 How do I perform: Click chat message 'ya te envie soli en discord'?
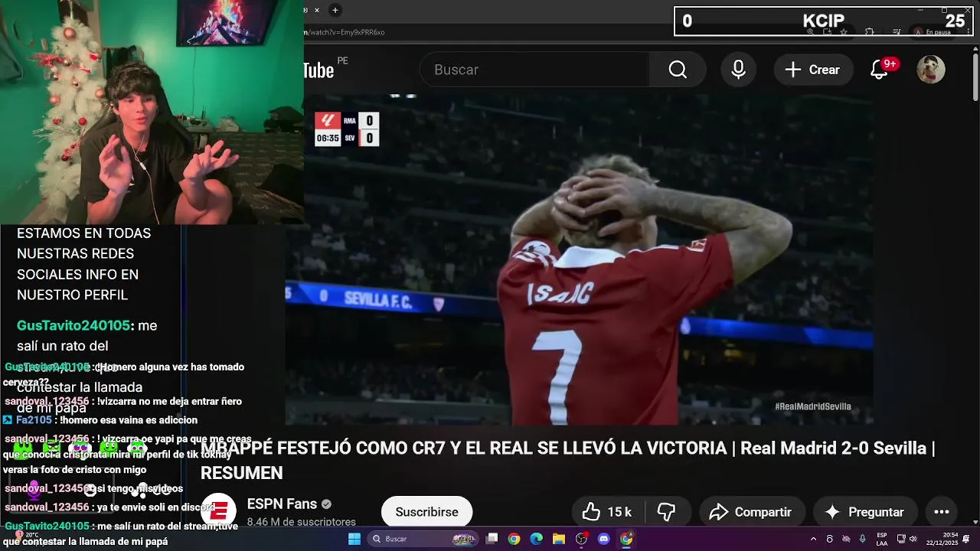[155, 507]
